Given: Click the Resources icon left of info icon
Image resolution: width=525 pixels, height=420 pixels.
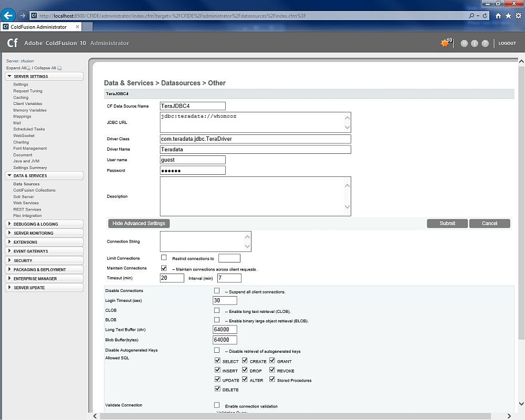Looking at the screenshot, I should pyautogui.click(x=464, y=43).
